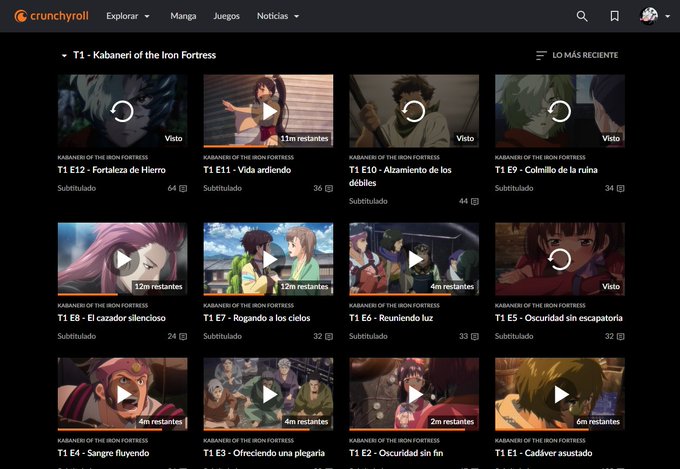Open the Juegos menu item
This screenshot has width=680, height=469.
point(226,16)
